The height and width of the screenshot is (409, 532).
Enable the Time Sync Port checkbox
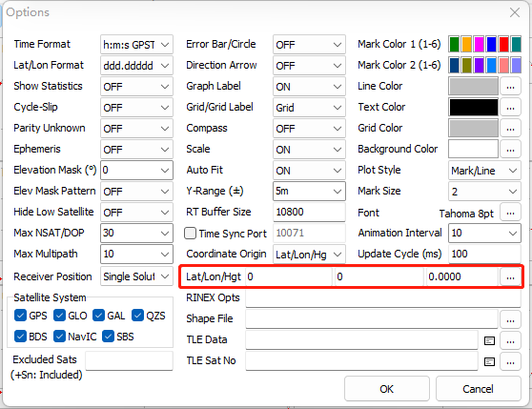tap(190, 234)
